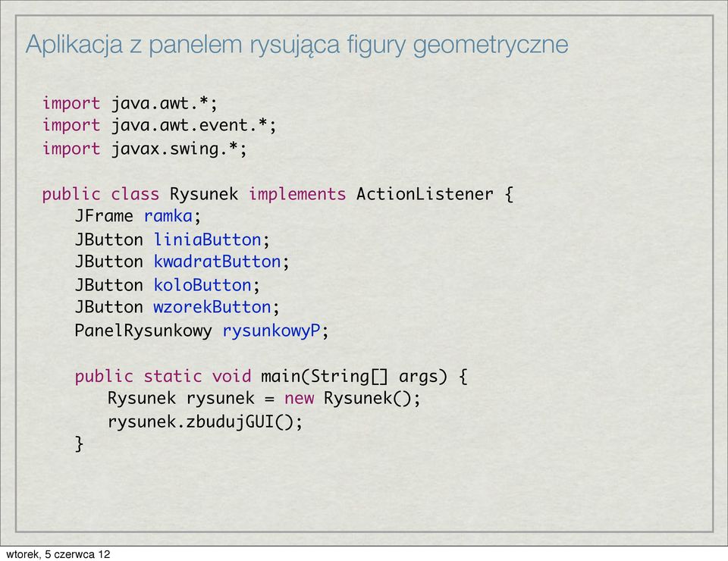Click the 'JButton kwadratButton;' declaration

(x=182, y=262)
